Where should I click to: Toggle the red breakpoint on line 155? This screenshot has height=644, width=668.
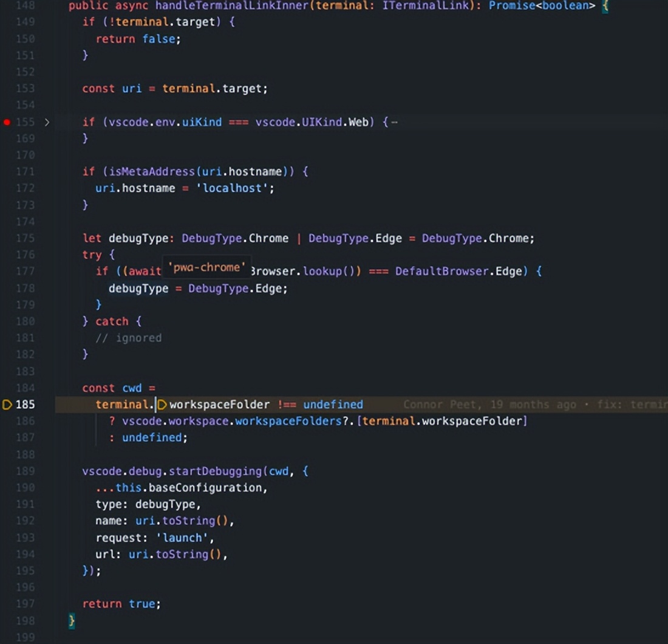tap(7, 122)
